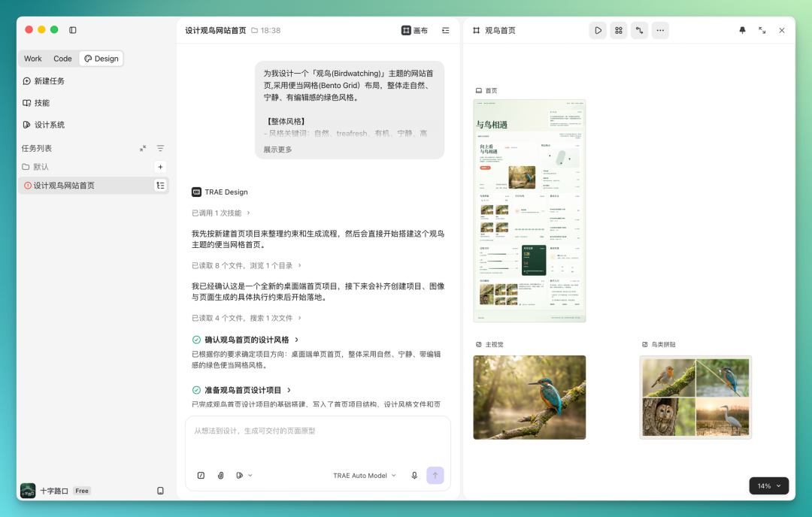Toggle the sidebar panel icon
Screen dimensions: 812x517
(72, 30)
